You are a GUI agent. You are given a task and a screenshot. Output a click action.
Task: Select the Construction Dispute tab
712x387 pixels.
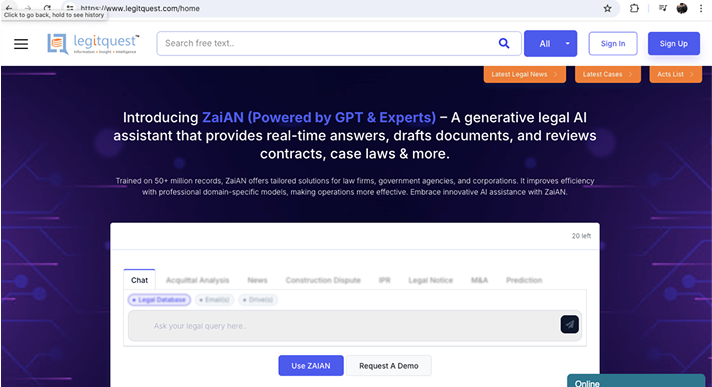323,280
